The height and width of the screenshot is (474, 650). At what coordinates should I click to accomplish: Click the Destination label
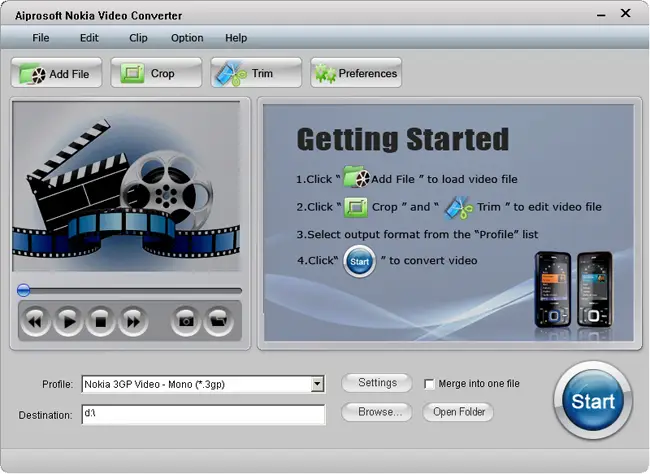click(45, 415)
